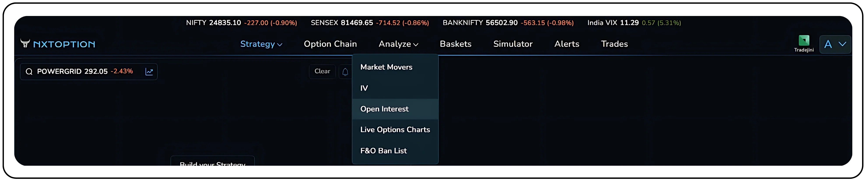The height and width of the screenshot is (183, 868).
Task: Open the chart icon next to POWERGRID
Action: point(149,71)
